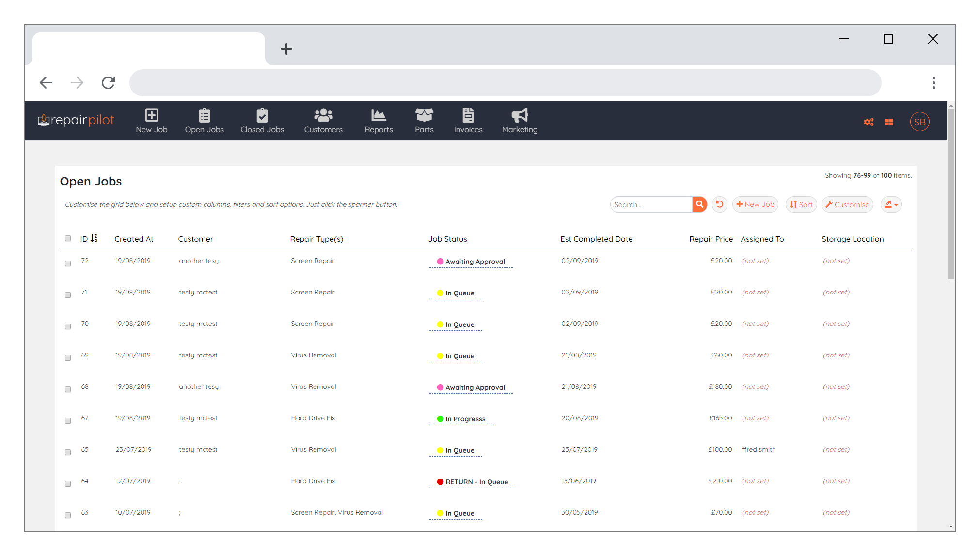980x556 pixels.
Task: Check the select-all checkbox in header
Action: (x=68, y=238)
